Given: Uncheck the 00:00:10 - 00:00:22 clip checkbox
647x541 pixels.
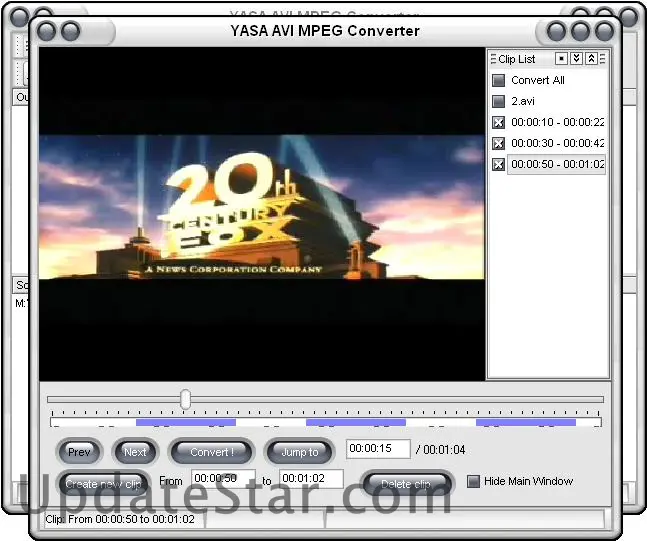Looking at the screenshot, I should point(498,123).
